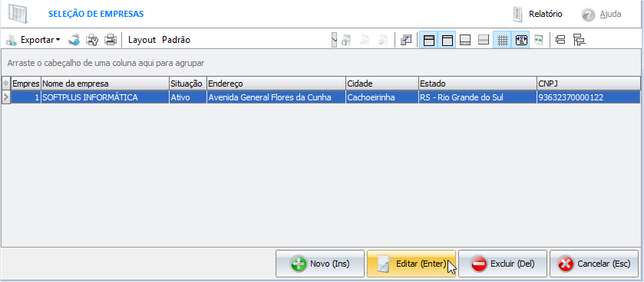The height and width of the screenshot is (282, 644).
Task: Click the best-fit columns icon with green arrows
Action: 538,40
